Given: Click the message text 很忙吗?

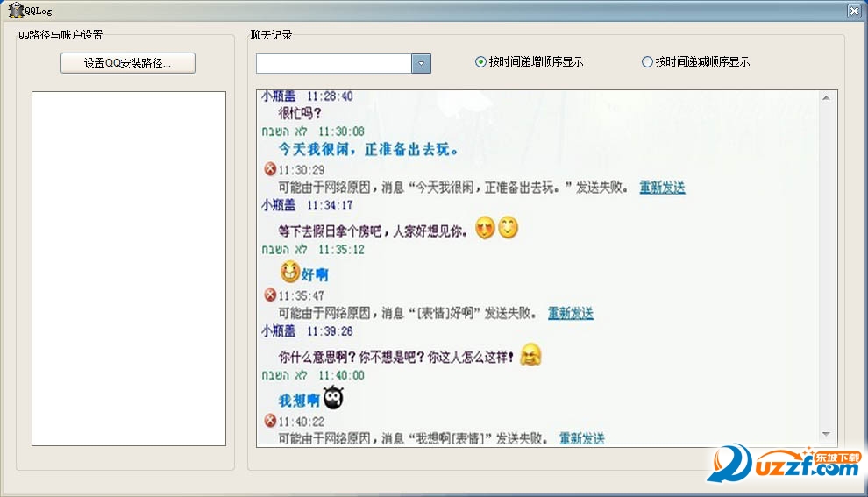Looking at the screenshot, I should pyautogui.click(x=300, y=113).
